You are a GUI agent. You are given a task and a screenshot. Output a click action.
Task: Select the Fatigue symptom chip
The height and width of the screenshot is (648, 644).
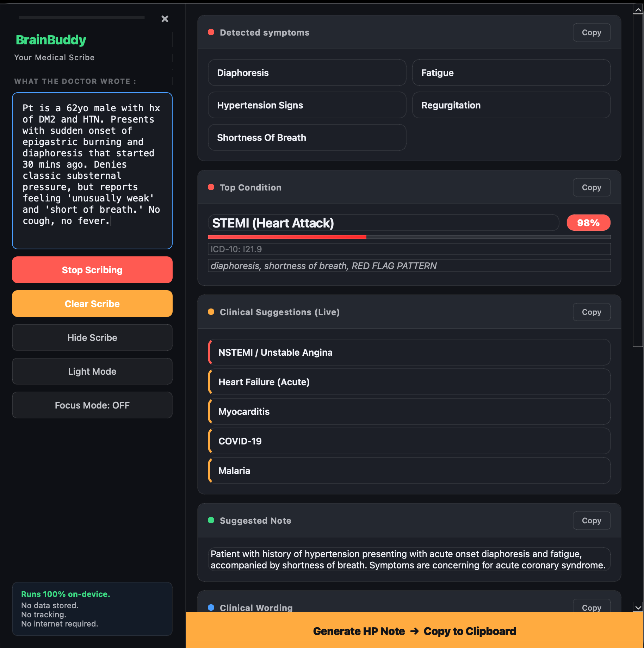point(512,73)
